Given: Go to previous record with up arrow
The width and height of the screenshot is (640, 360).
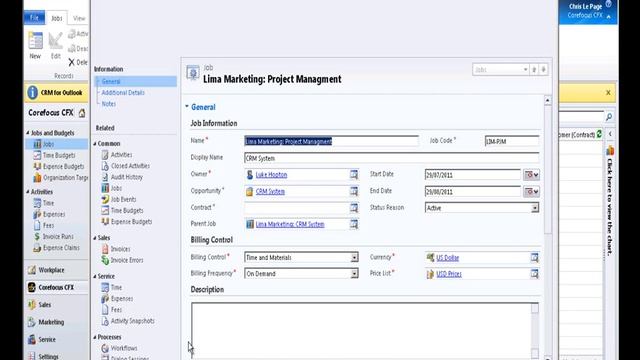Looking at the screenshot, I should pyautogui.click(x=534, y=70).
